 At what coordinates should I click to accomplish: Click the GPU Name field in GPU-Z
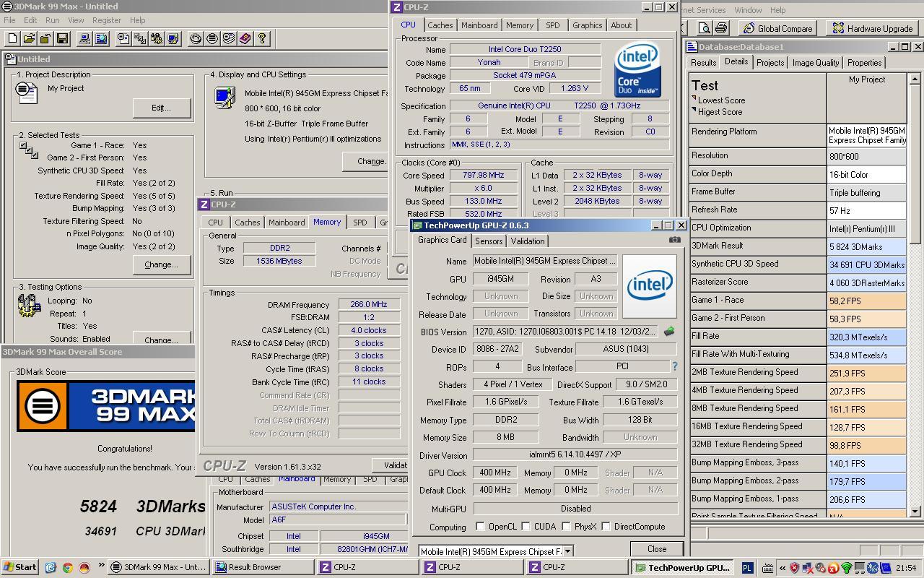point(545,261)
